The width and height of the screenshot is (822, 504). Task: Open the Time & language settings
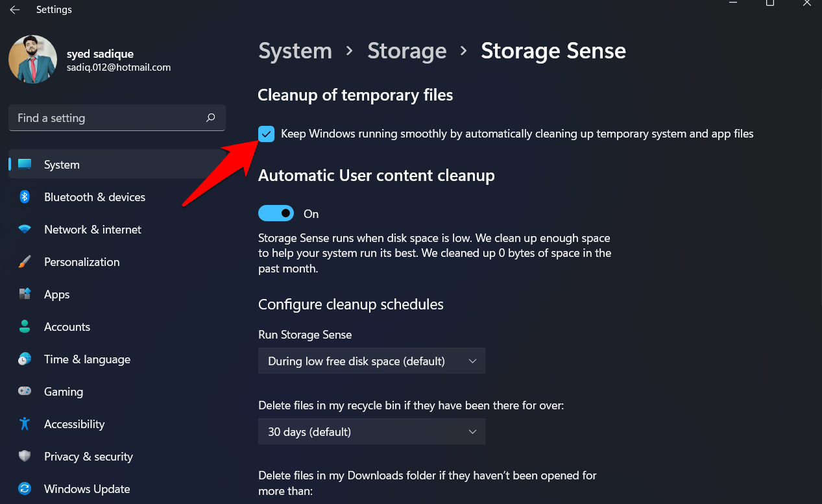[x=87, y=359]
